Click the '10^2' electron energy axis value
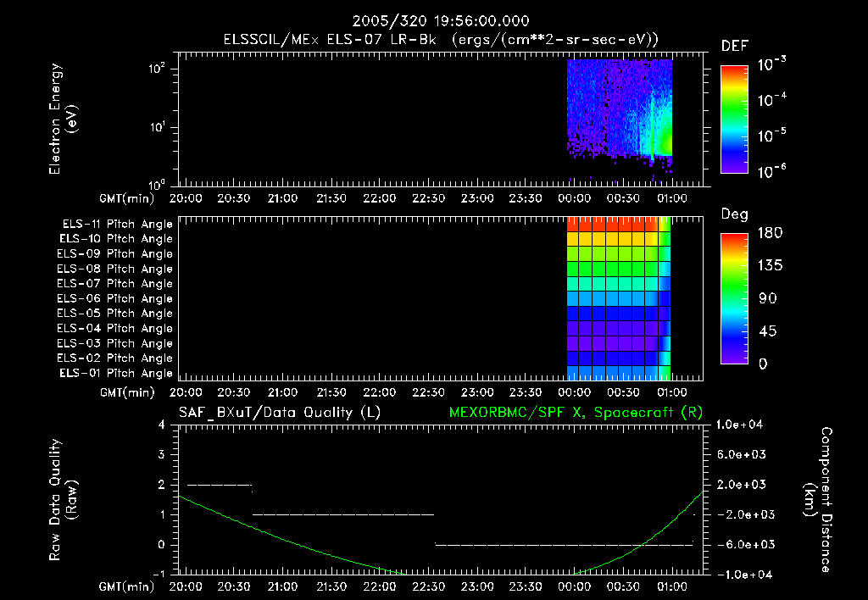The width and height of the screenshot is (868, 600). tap(157, 69)
